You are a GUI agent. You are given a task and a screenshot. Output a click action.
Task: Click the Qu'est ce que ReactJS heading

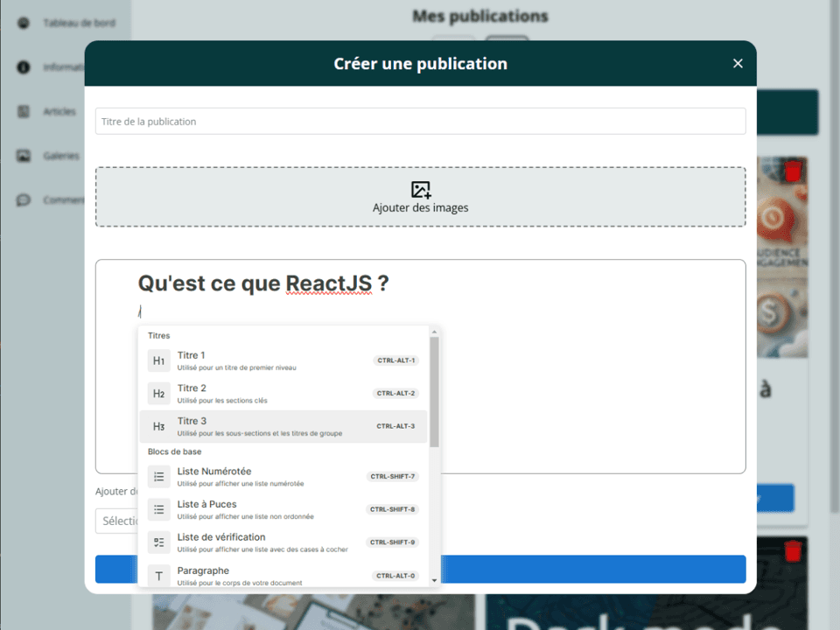coord(263,283)
